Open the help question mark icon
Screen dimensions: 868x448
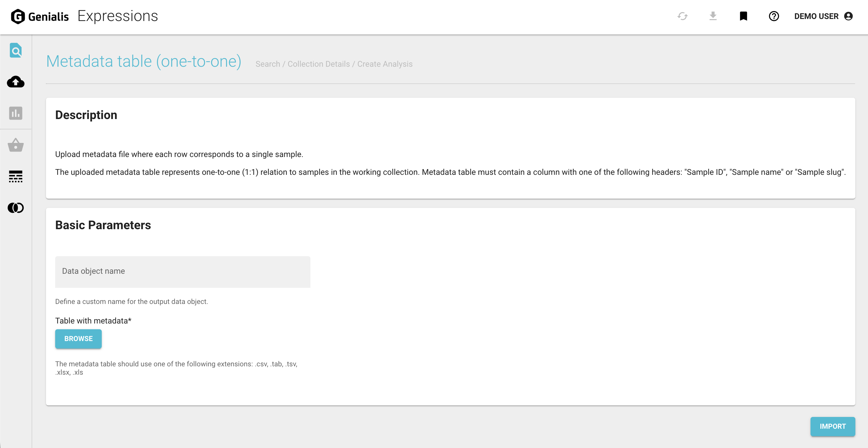pos(774,16)
